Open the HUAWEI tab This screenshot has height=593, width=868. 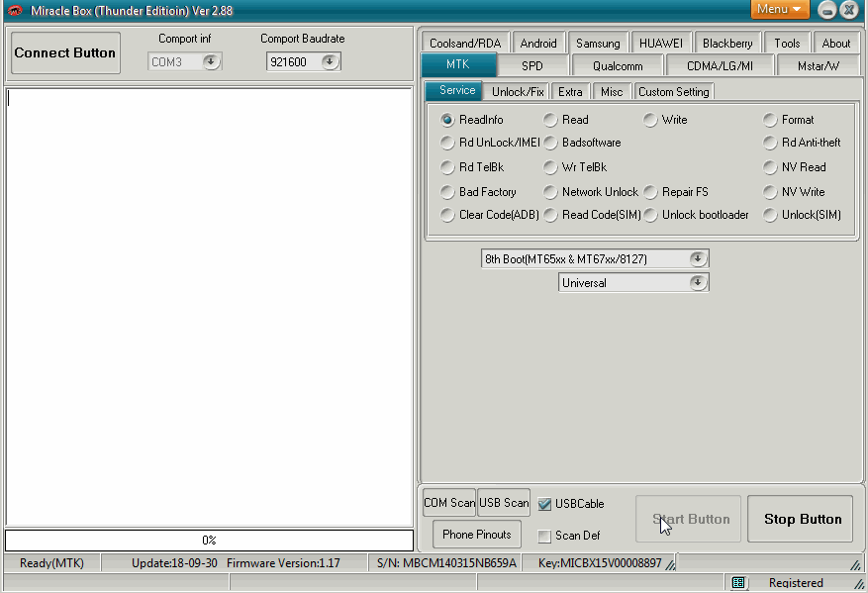tap(661, 44)
